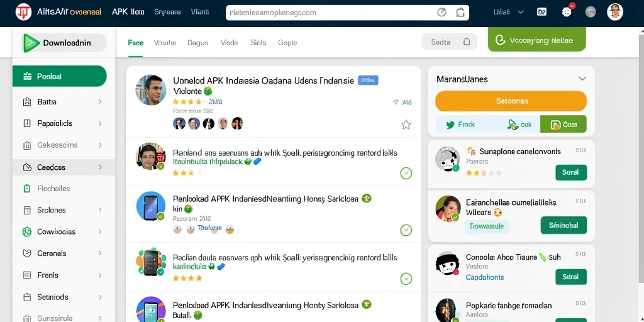Click the reload icon in the address bar
Viewport: 644px width, 322px height.
click(x=441, y=13)
